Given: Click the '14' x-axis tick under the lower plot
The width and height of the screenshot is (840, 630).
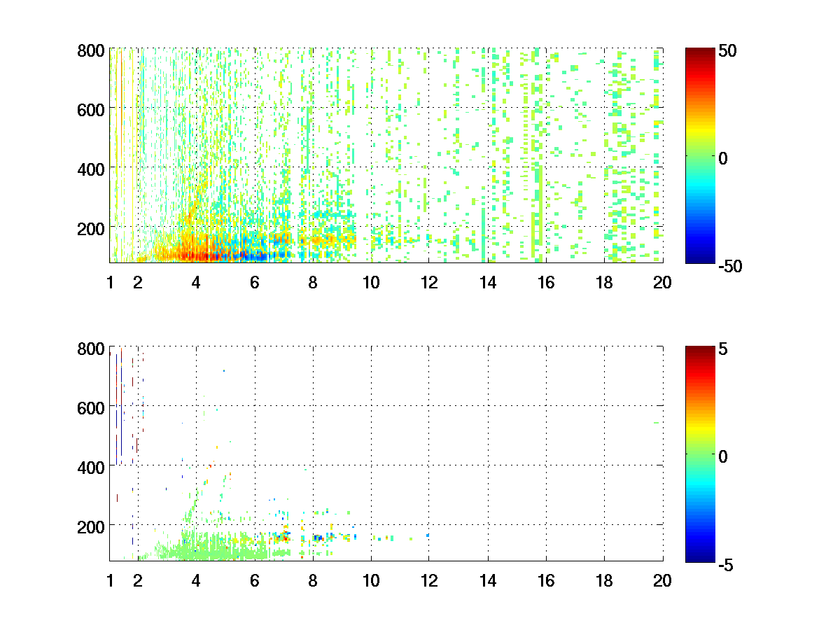Looking at the screenshot, I should tap(487, 581).
